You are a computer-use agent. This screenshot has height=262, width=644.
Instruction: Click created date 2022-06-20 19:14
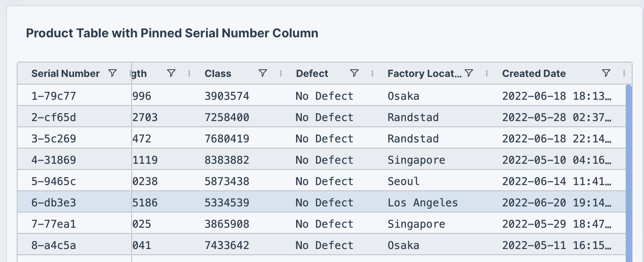click(x=557, y=203)
